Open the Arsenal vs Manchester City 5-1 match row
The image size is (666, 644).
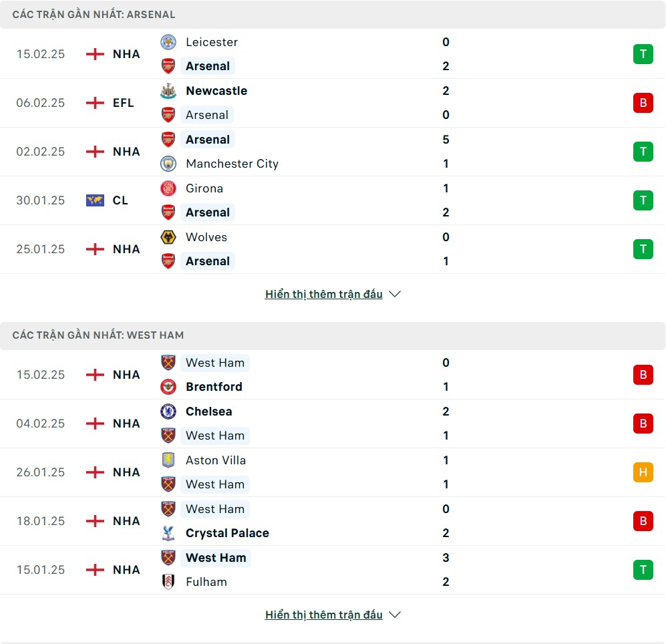pos(334,152)
